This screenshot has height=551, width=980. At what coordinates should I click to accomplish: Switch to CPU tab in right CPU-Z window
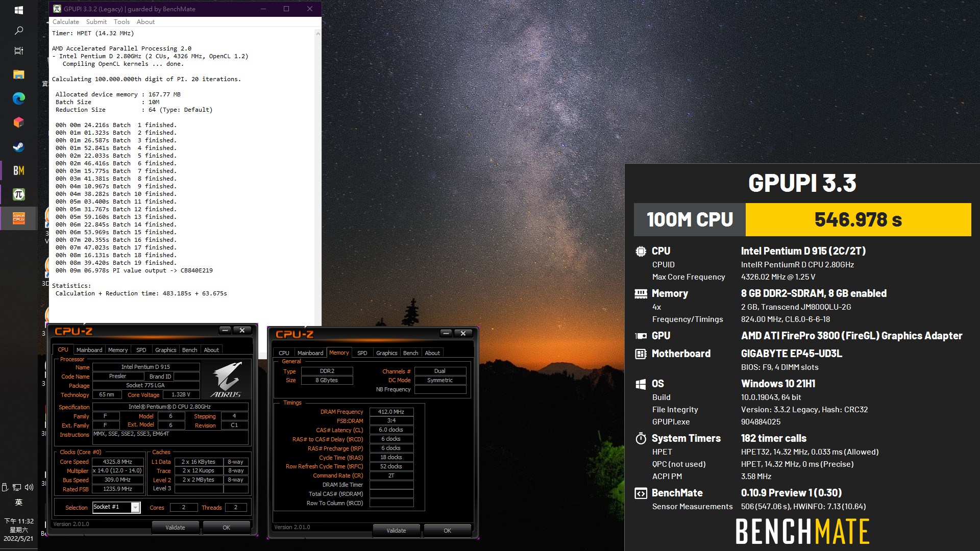tap(284, 353)
